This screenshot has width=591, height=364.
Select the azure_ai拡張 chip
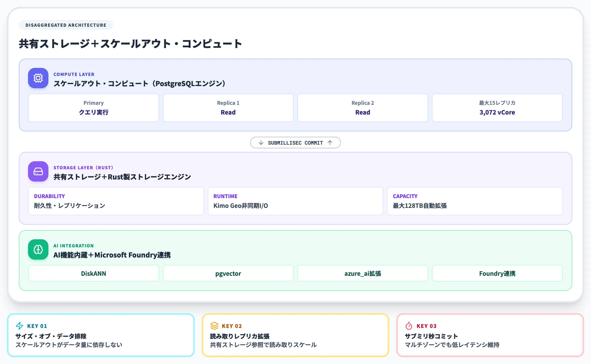363,273
